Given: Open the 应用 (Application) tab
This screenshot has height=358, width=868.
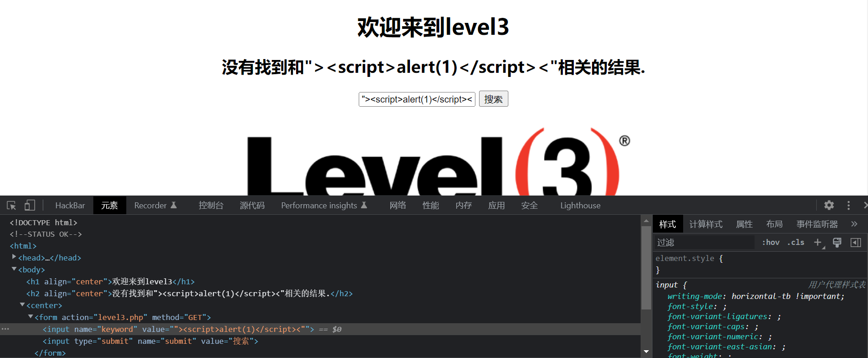Looking at the screenshot, I should [x=496, y=206].
